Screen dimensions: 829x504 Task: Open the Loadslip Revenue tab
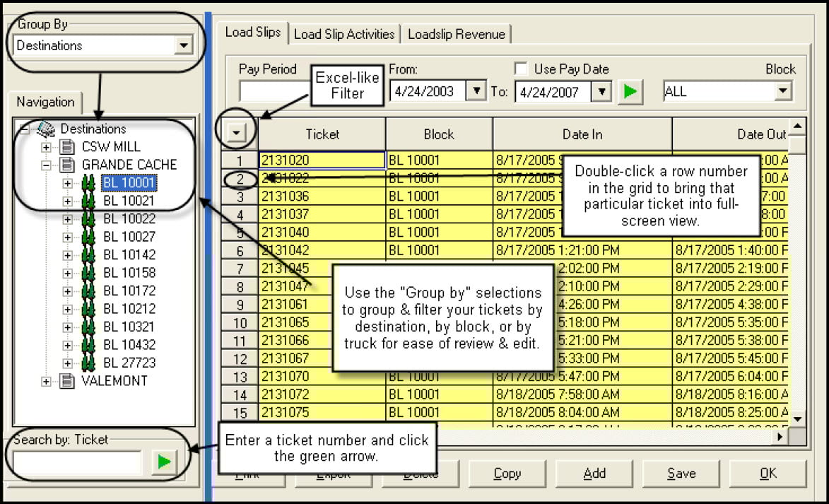[457, 35]
